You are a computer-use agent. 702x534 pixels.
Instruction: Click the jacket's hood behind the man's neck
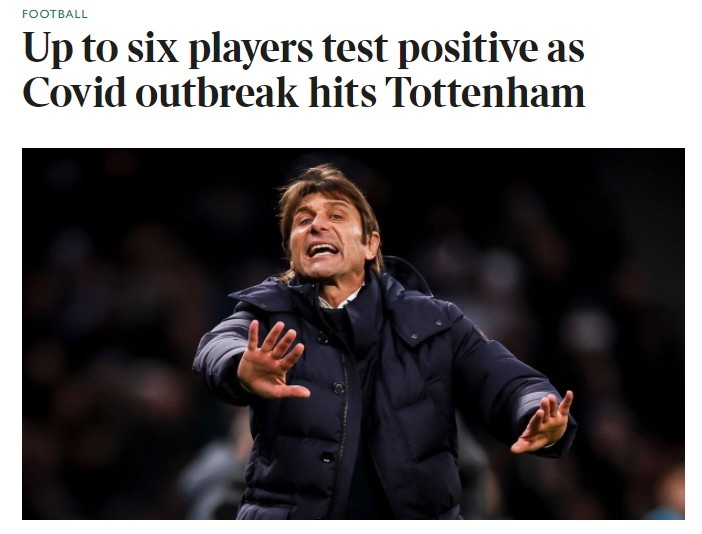(405, 274)
